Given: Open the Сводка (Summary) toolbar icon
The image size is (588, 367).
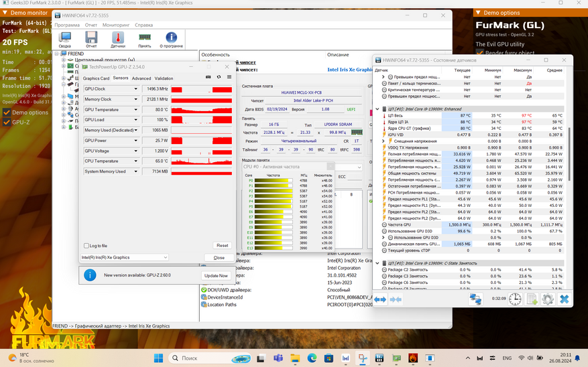Looking at the screenshot, I should click(64, 38).
